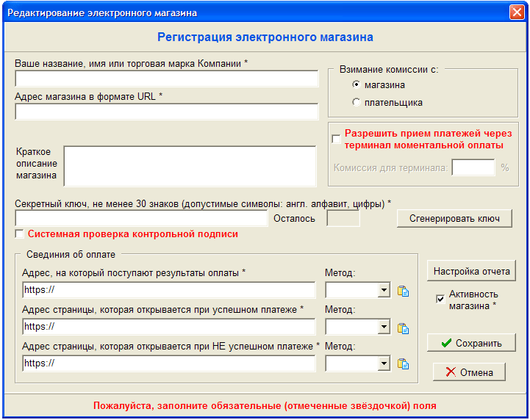Open 'Настройка отчета' settings
530x420 pixels.
click(471, 271)
